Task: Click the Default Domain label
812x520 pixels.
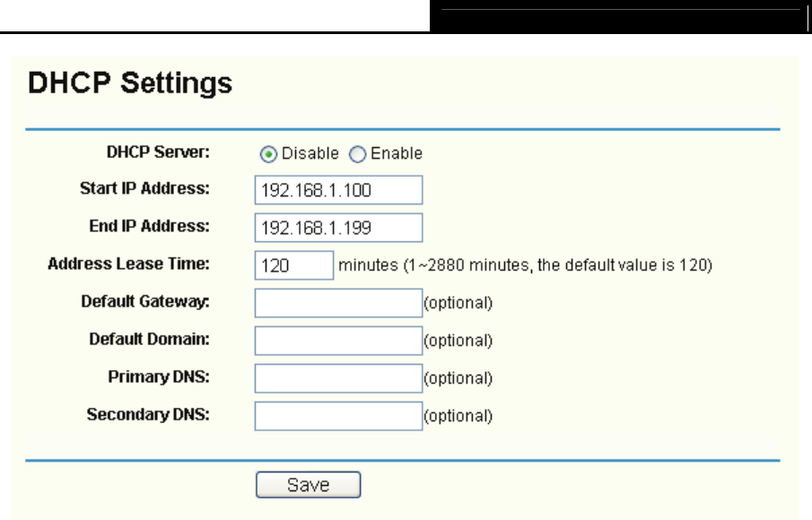Action: [x=149, y=340]
